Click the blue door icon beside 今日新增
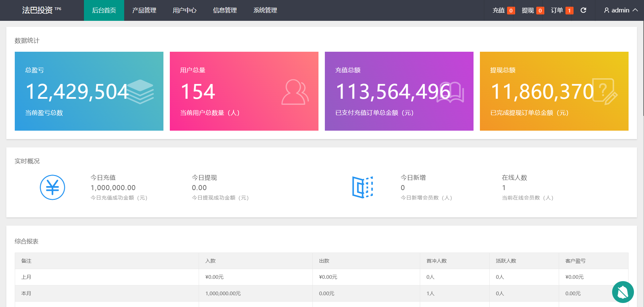 pyautogui.click(x=362, y=187)
